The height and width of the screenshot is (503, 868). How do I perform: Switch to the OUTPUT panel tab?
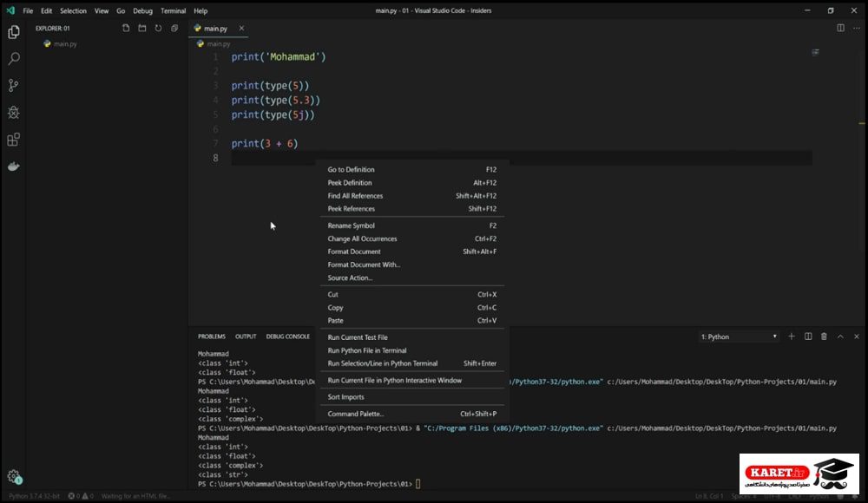tap(246, 336)
